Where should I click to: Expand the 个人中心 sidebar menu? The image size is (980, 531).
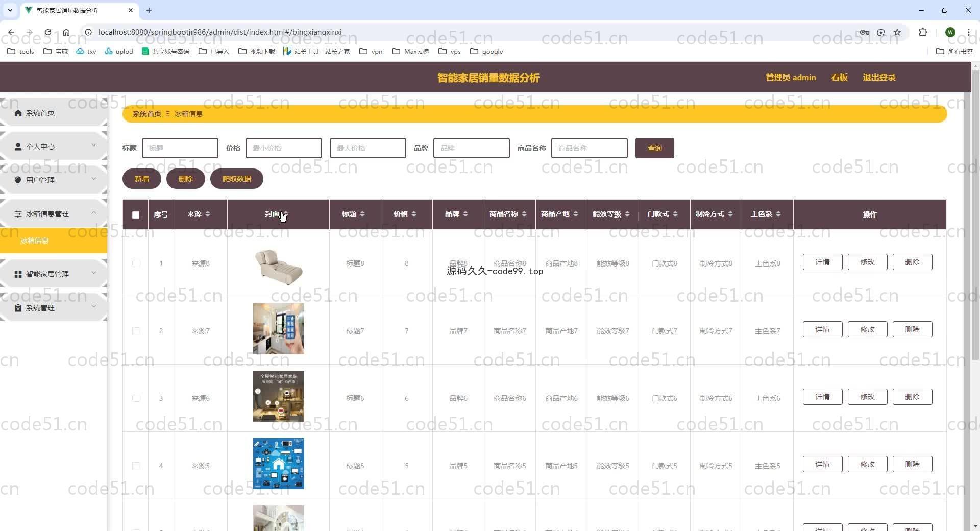pyautogui.click(x=54, y=147)
